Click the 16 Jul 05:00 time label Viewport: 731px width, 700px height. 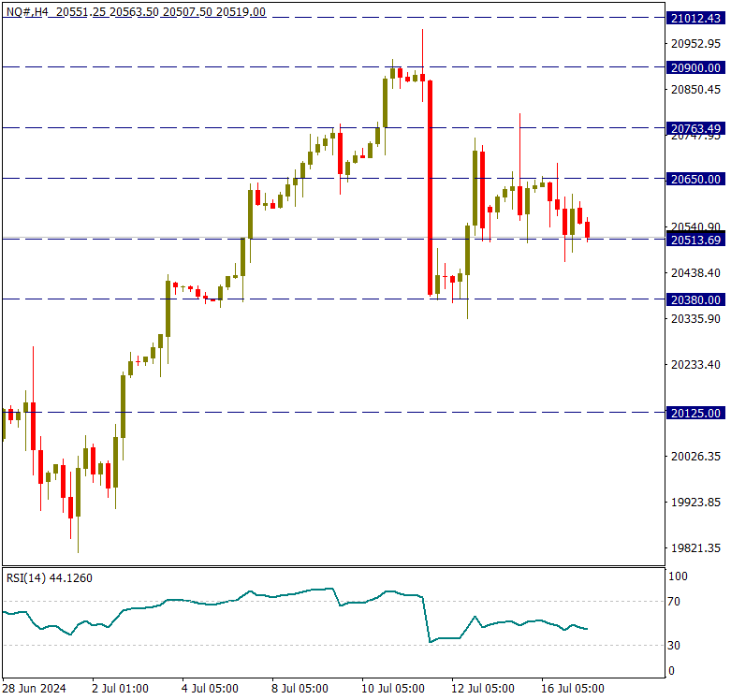click(573, 689)
